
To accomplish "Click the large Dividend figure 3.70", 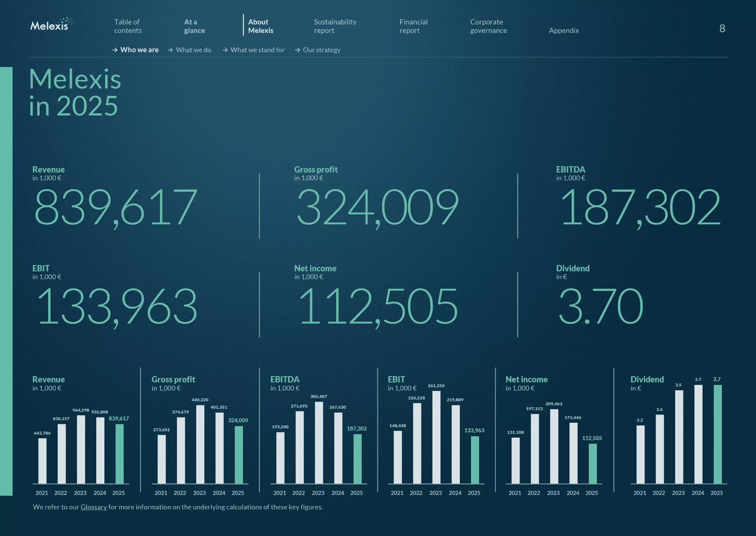I will tap(601, 306).
